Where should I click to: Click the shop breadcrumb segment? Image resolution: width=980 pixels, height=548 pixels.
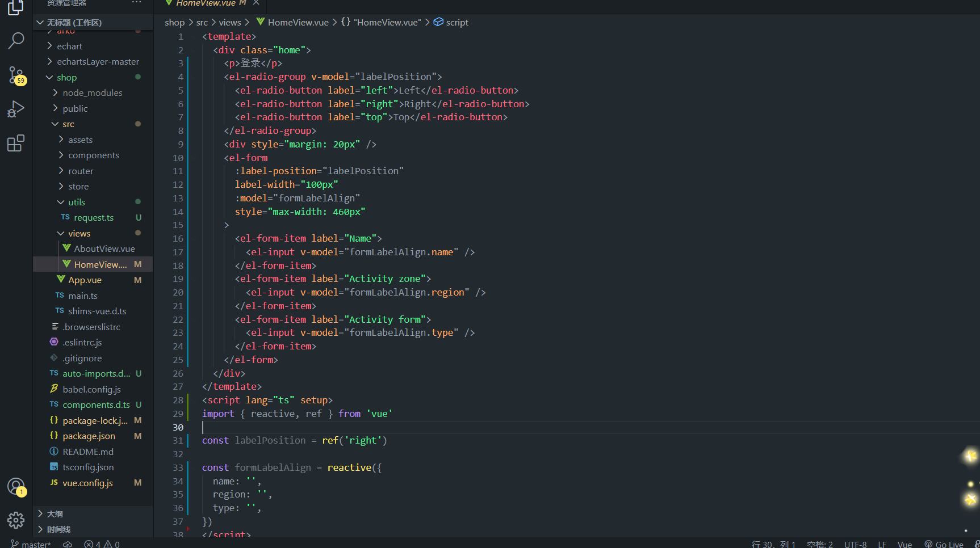(174, 23)
